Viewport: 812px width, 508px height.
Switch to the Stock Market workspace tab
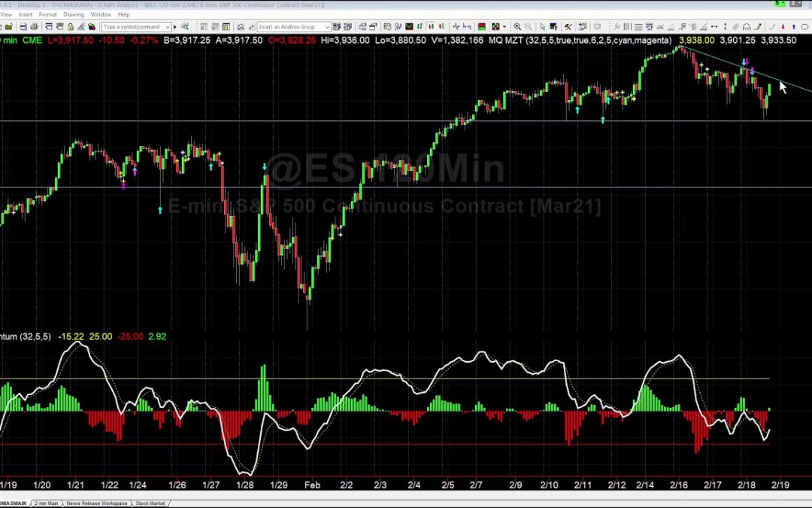point(150,503)
